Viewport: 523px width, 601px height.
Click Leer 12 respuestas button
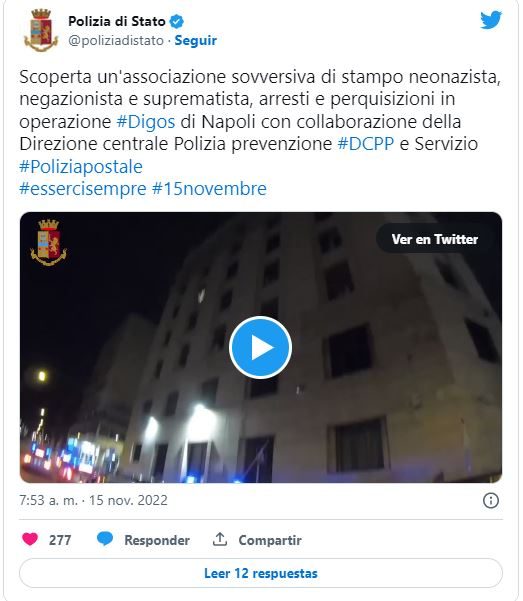[x=261, y=573]
